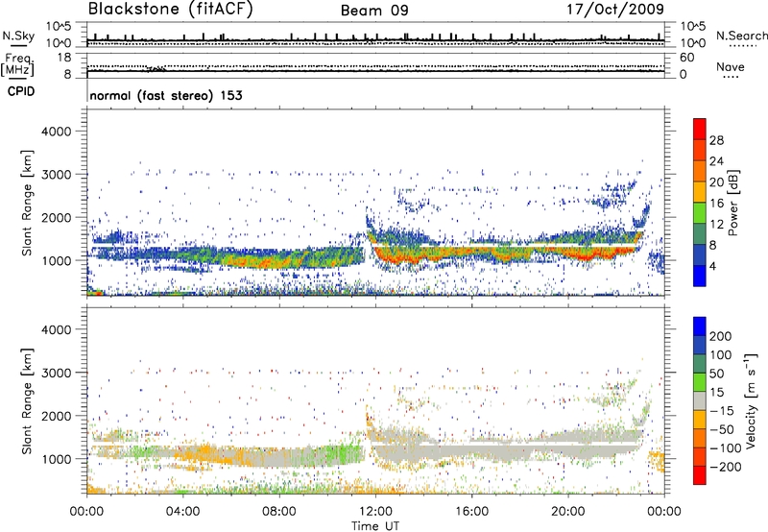Click 'normal (fast stereo) 153' text
The width and height of the screenshot is (768, 532).
[x=166, y=95]
